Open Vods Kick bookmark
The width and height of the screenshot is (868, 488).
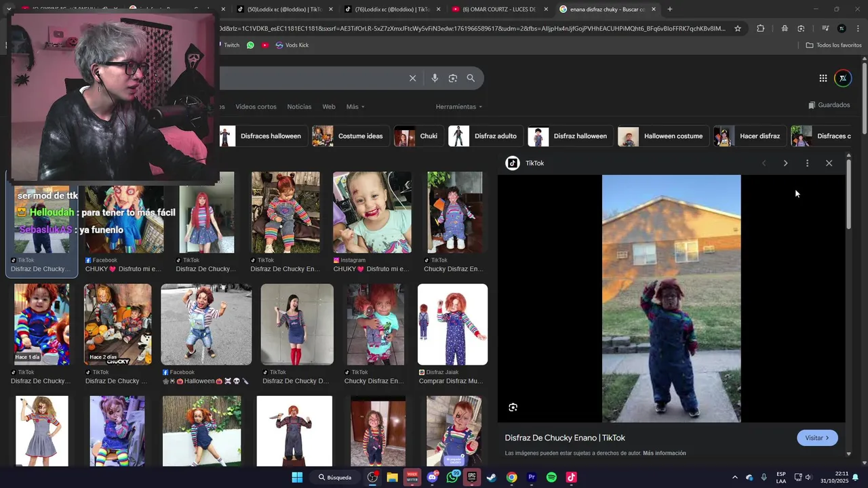pos(292,45)
